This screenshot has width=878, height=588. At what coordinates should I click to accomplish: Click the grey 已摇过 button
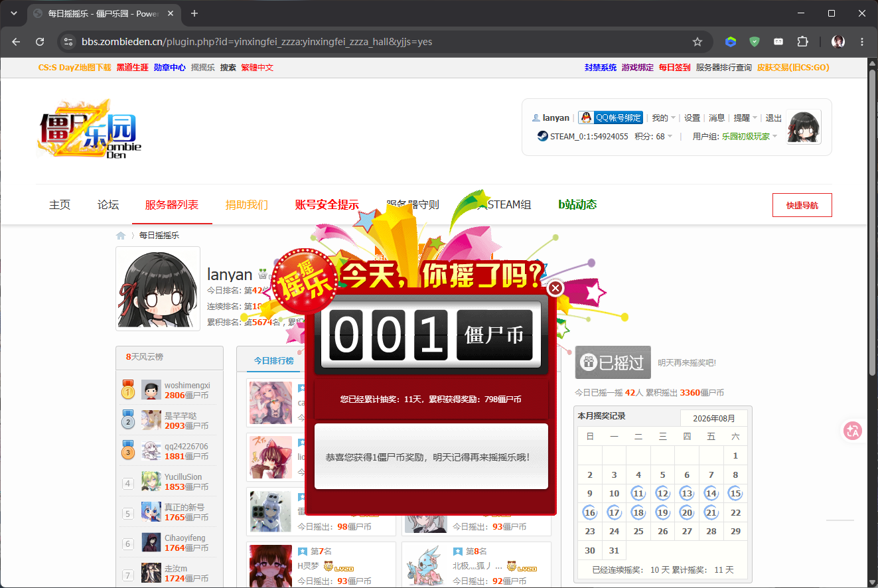613,362
